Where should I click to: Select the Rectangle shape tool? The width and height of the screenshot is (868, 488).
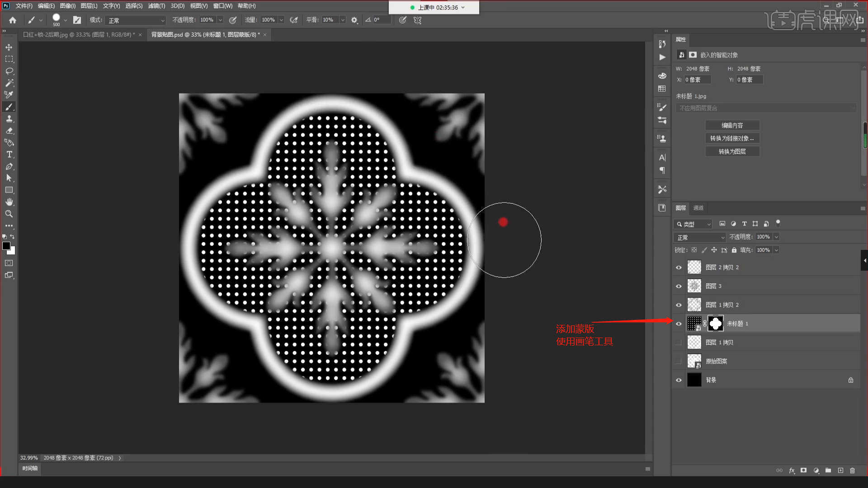point(9,190)
